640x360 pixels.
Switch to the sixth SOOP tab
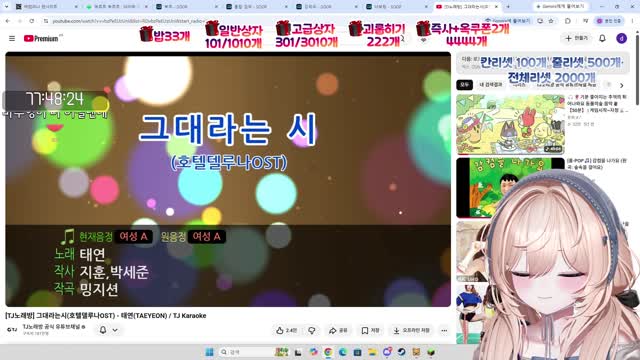(398, 7)
